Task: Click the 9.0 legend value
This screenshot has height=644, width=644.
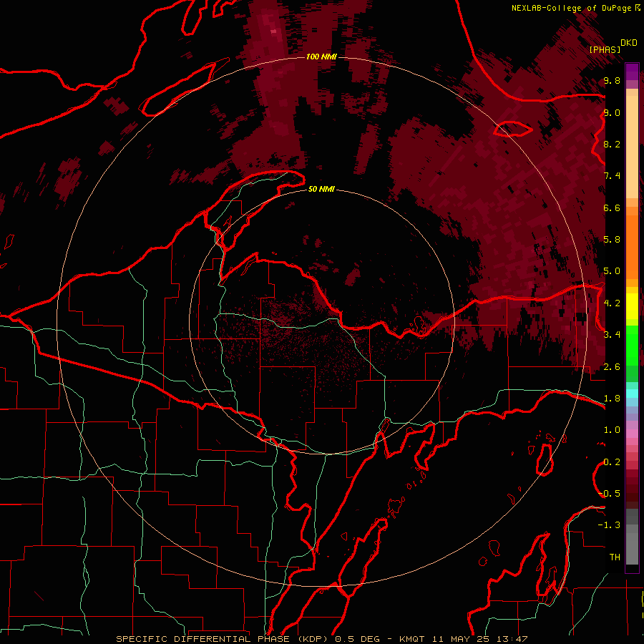Action: (612, 112)
